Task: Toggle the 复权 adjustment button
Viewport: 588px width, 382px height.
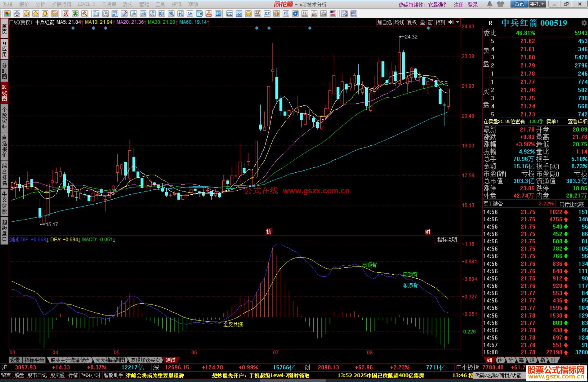Action: click(412, 22)
